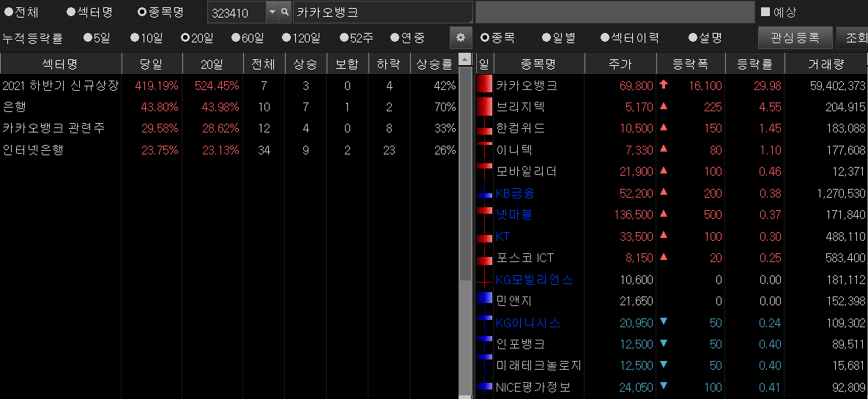Viewport: 868px width, 399px height.
Task: Sort by 등락률 column header
Action: tap(754, 64)
